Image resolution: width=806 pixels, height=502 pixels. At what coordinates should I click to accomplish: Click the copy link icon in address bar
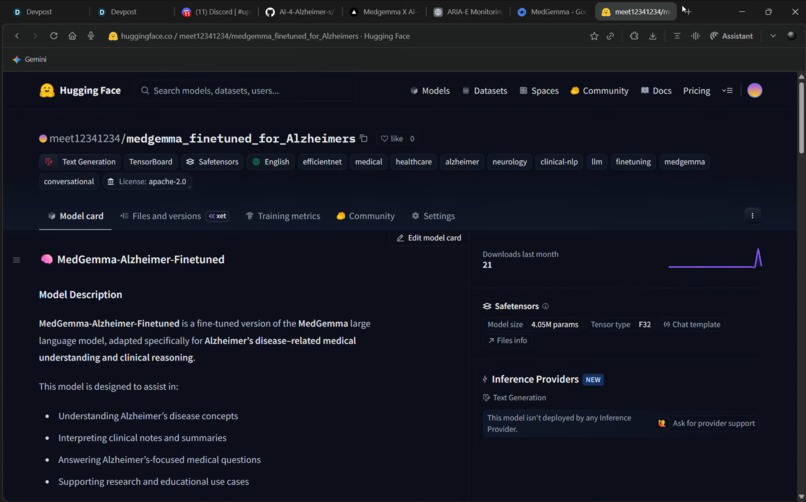pos(611,36)
